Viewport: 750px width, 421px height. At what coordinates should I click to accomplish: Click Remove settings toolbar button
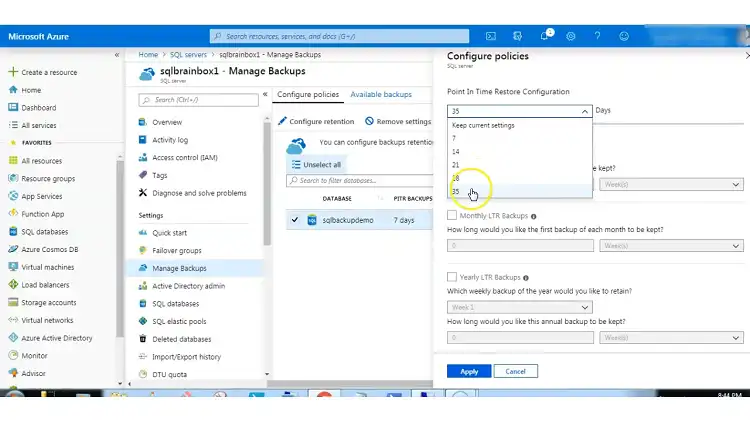398,122
